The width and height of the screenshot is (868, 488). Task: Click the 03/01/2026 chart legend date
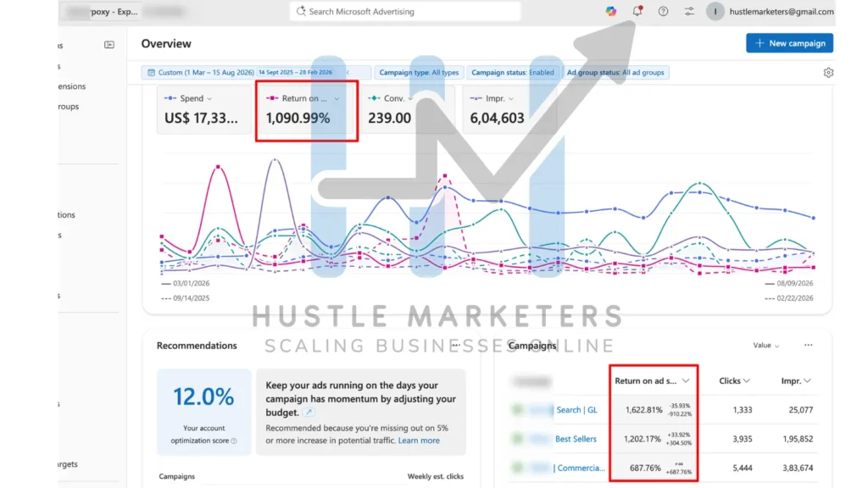[x=191, y=283]
